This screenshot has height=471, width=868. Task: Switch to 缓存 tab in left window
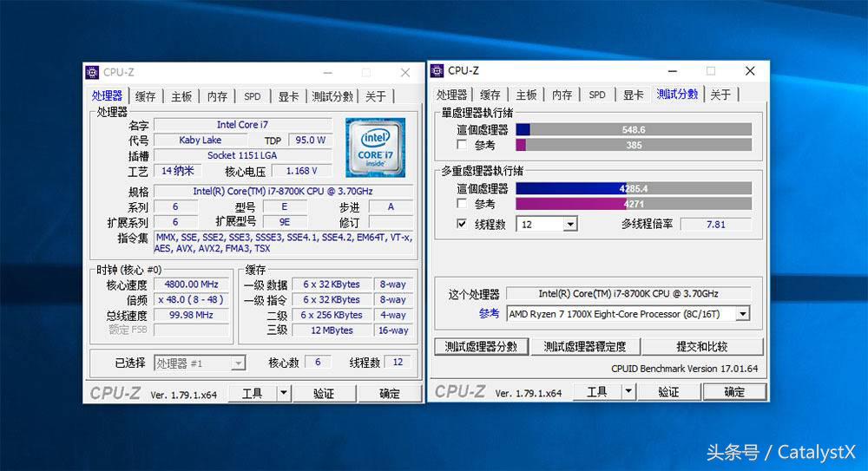click(145, 96)
